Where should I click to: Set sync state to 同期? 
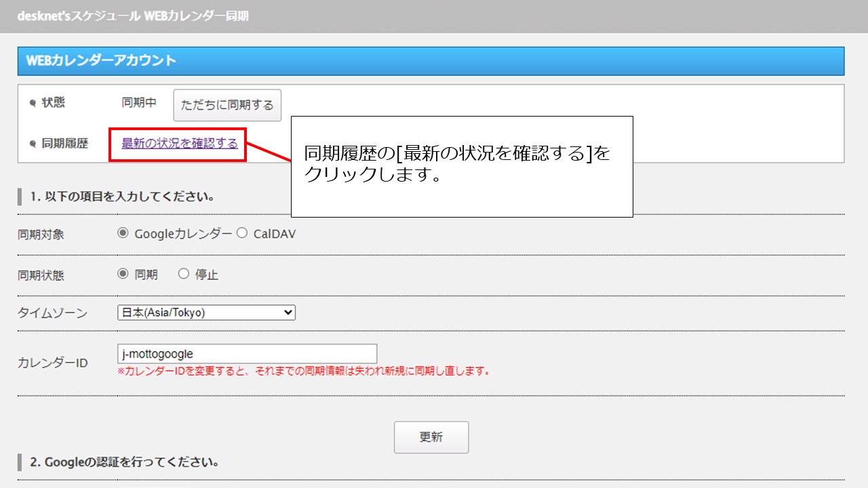tap(123, 274)
